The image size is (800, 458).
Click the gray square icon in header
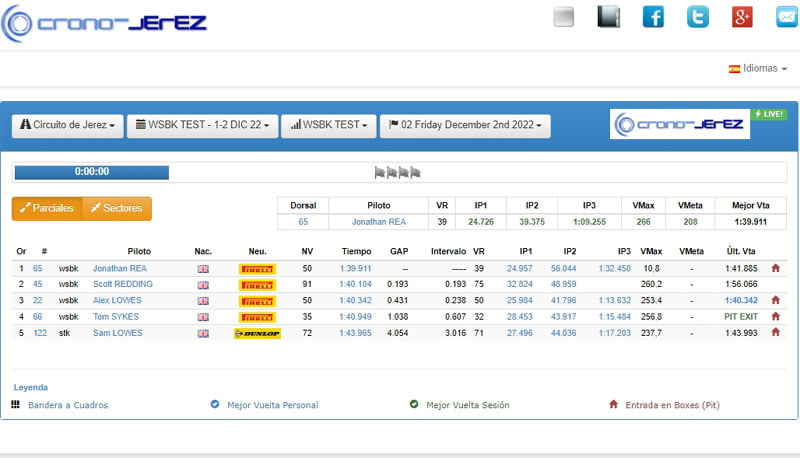coord(564,17)
